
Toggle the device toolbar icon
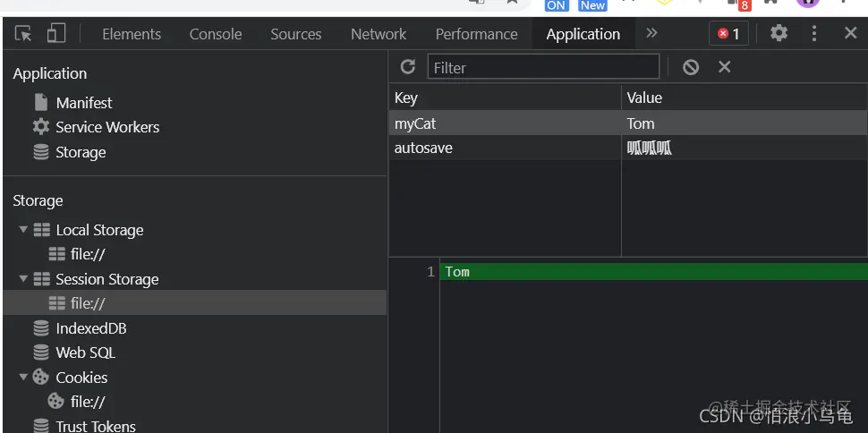56,33
